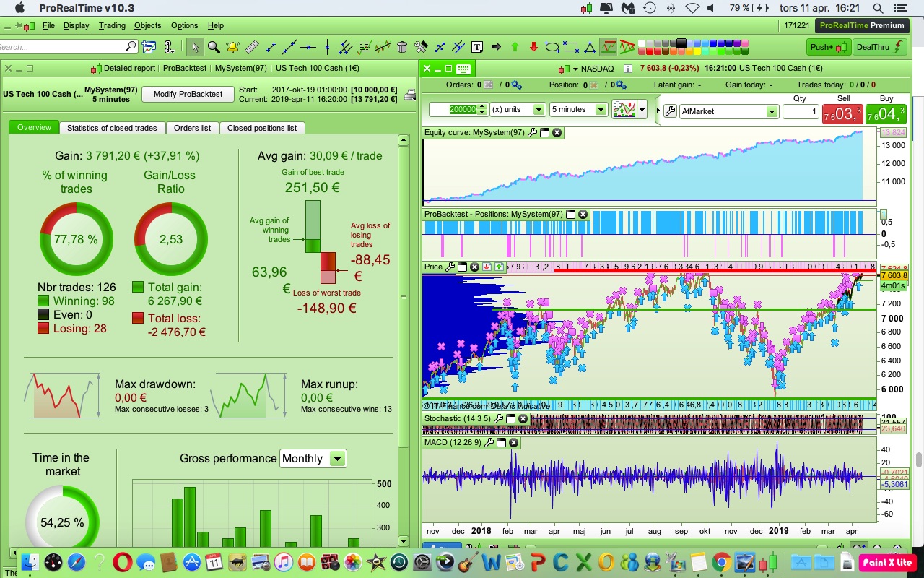Switch to Statistics of closed trades tab
Image resolution: width=924 pixels, height=578 pixels.
coord(112,128)
